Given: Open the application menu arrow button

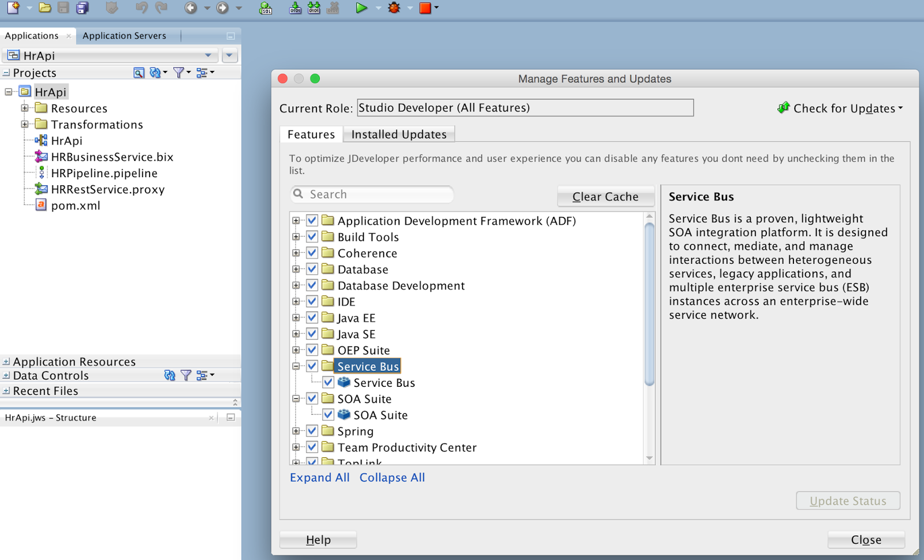Looking at the screenshot, I should click(230, 55).
